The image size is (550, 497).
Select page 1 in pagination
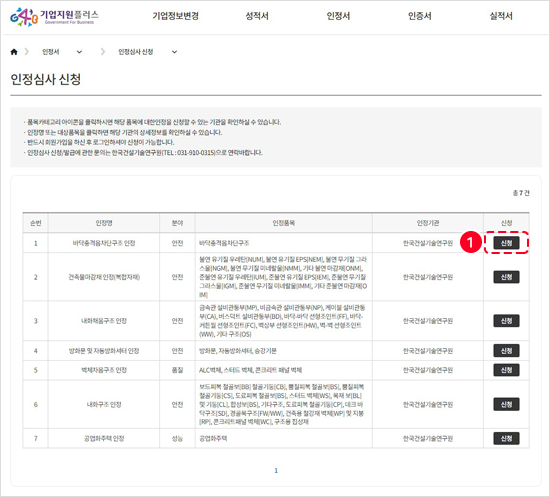[x=276, y=471]
